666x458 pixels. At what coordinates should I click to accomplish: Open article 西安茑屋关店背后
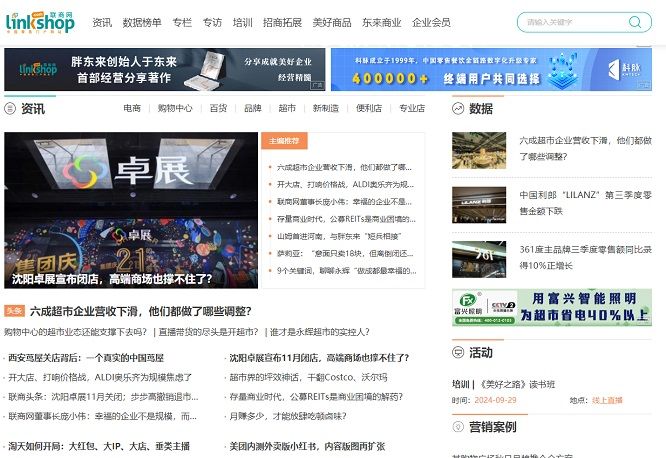click(86, 358)
